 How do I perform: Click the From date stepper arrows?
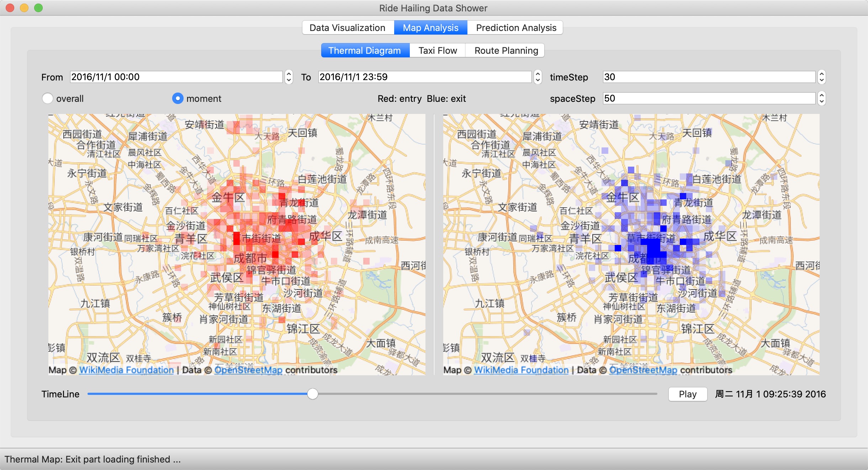pyautogui.click(x=289, y=77)
